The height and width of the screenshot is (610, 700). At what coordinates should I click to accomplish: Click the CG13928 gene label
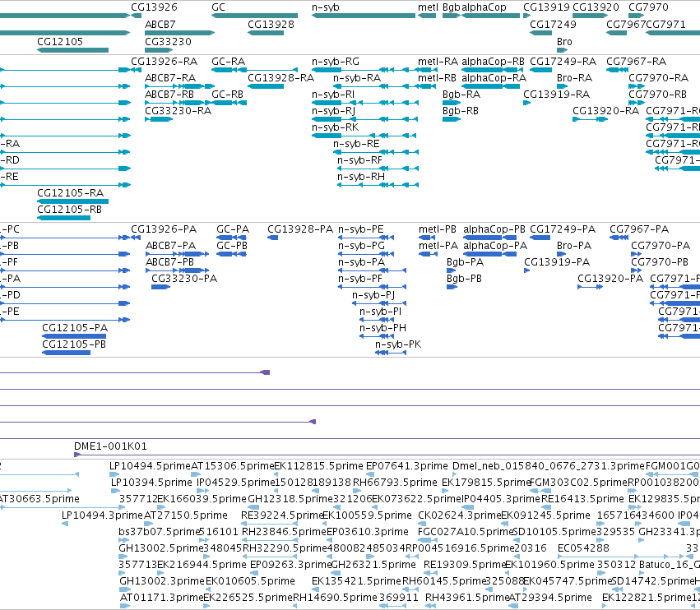(x=271, y=24)
